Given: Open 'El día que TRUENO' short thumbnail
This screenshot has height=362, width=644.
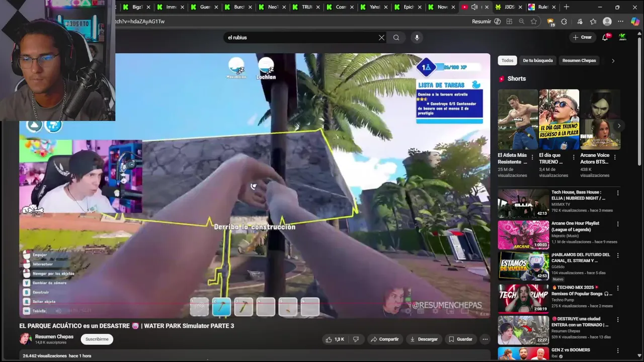Looking at the screenshot, I should tap(559, 120).
